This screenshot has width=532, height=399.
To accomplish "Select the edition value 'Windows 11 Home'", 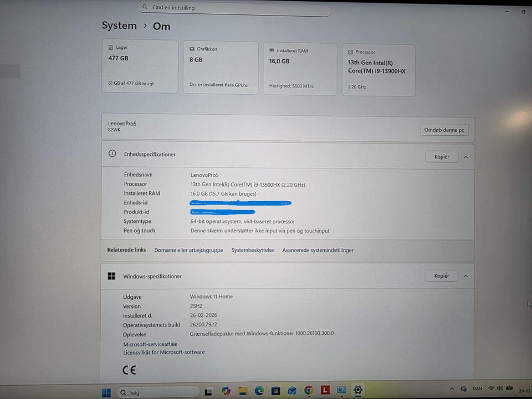I will (x=211, y=296).
